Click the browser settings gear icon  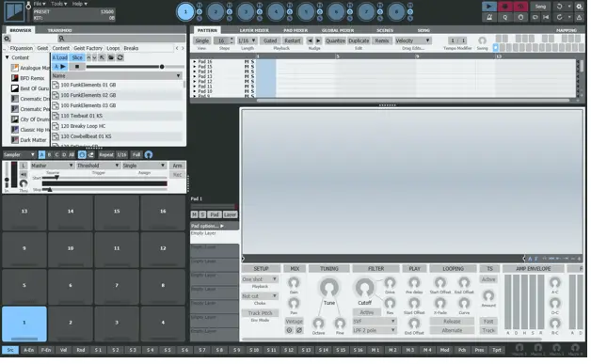[7, 39]
